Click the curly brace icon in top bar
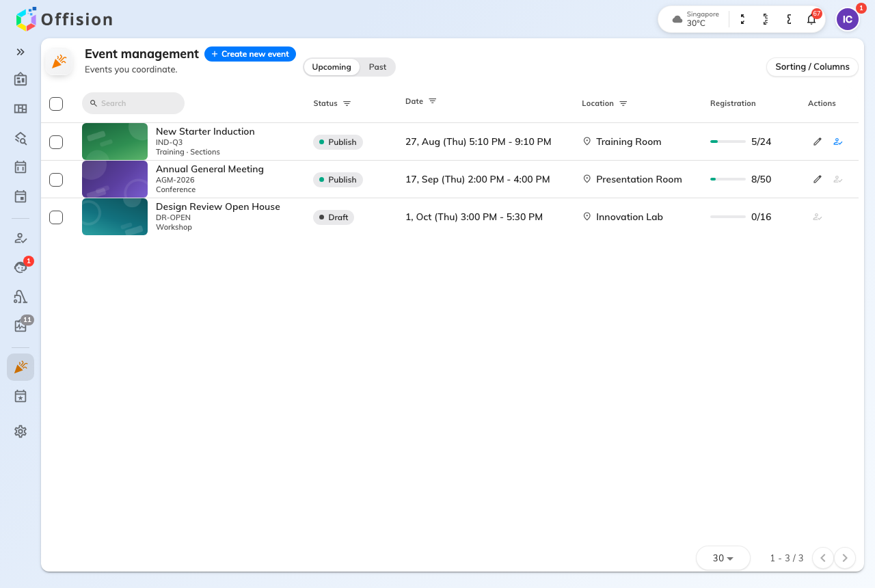 pyautogui.click(x=789, y=19)
